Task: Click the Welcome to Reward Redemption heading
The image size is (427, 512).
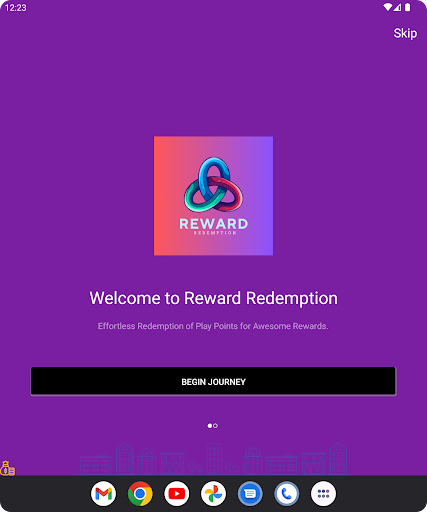Action: click(213, 298)
